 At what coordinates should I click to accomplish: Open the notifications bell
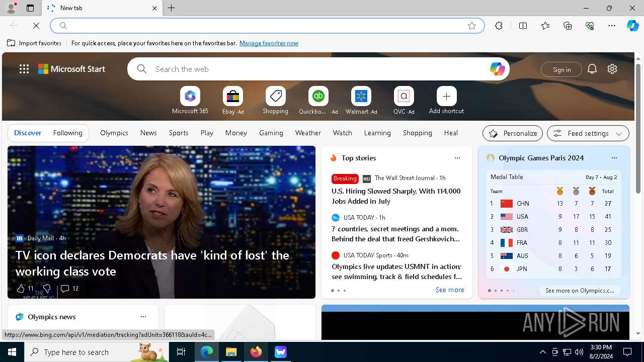pyautogui.click(x=592, y=69)
